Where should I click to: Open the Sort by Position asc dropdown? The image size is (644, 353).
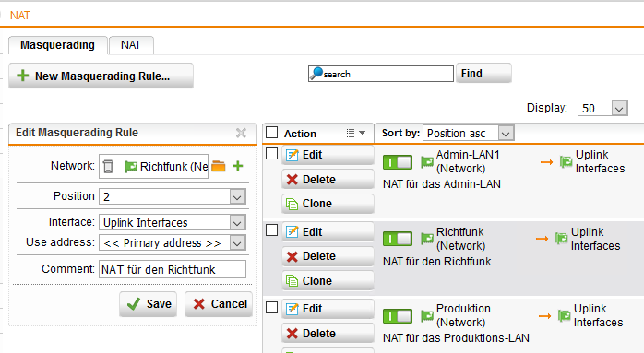pos(468,133)
